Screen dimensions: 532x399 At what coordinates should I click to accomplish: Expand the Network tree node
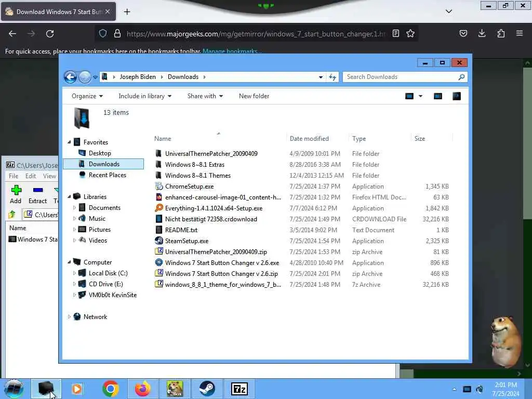[x=69, y=317]
